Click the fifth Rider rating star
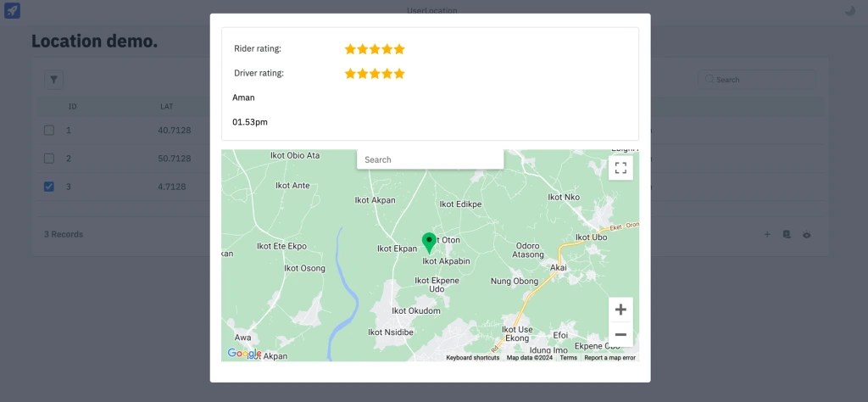This screenshot has height=402, width=868. [399, 49]
